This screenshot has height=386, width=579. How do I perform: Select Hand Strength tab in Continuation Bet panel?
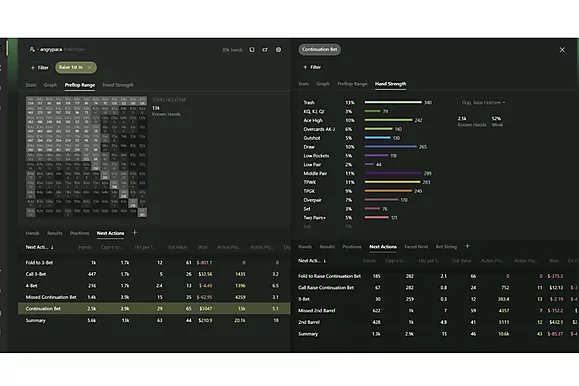click(x=390, y=84)
